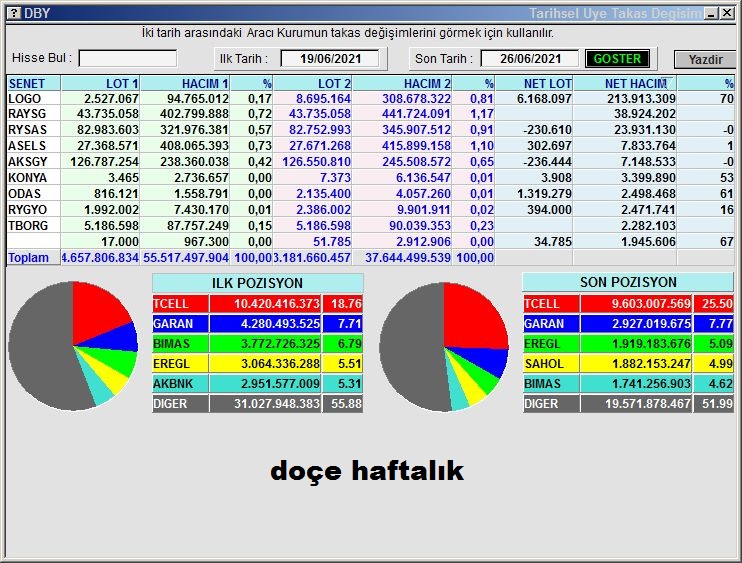Sort by HACIM 1 column header
This screenshot has height=563, width=742.
[x=185, y=83]
